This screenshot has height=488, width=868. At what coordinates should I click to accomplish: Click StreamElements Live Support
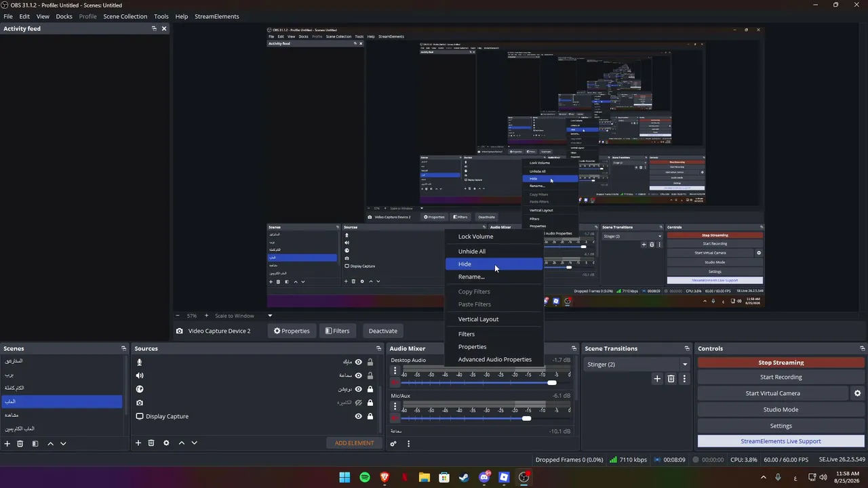[x=781, y=441]
